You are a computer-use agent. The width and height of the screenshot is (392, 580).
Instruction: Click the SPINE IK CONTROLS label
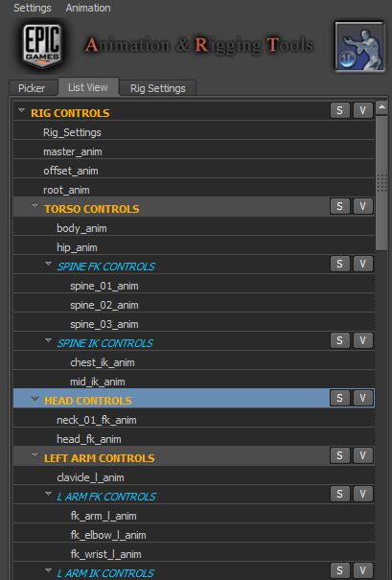(x=104, y=343)
